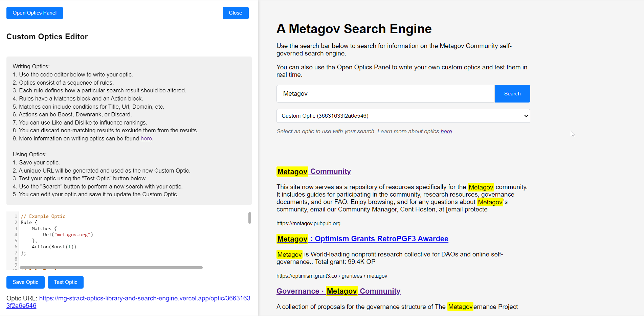
Task: Click 'Select an optic to use with your search' hint
Action: [x=365, y=131]
